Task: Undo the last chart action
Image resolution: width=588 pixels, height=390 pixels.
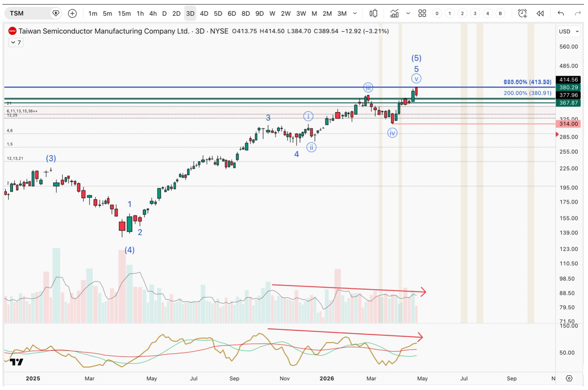Action: click(561, 13)
